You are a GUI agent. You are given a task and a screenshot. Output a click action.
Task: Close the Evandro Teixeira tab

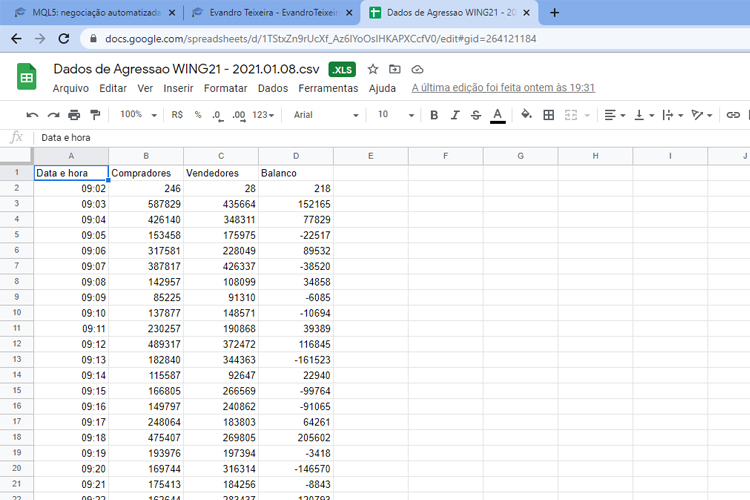(x=349, y=13)
